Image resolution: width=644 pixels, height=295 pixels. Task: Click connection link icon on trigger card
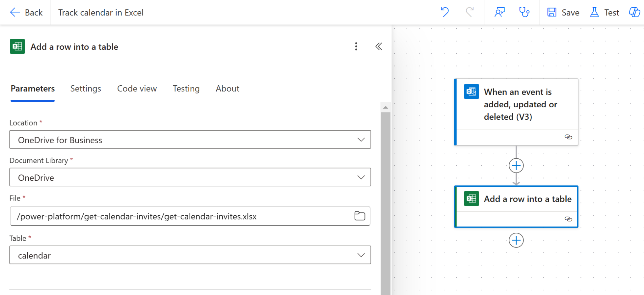[568, 137]
